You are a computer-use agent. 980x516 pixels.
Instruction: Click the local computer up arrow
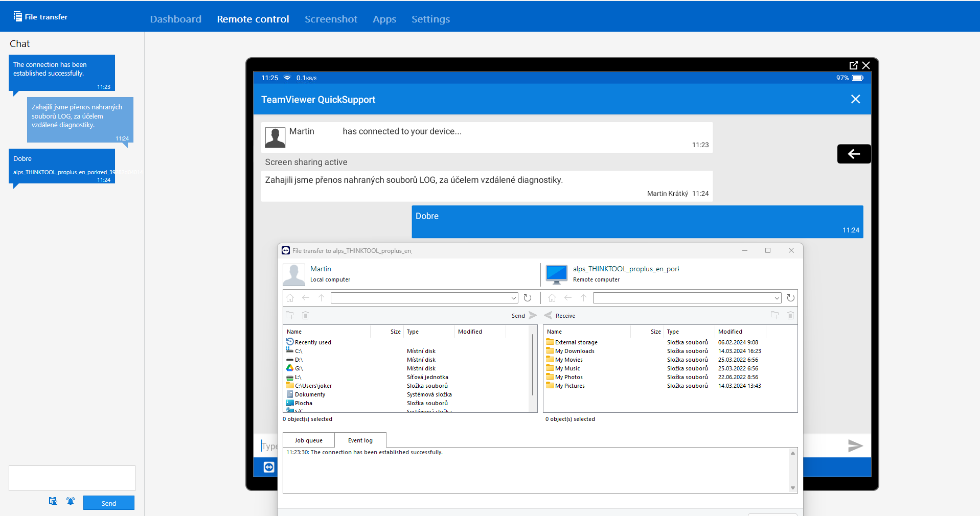point(321,298)
